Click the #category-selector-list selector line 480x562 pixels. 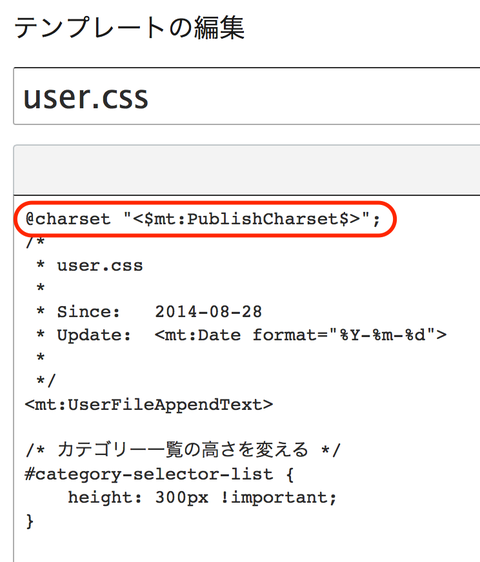pos(159,474)
